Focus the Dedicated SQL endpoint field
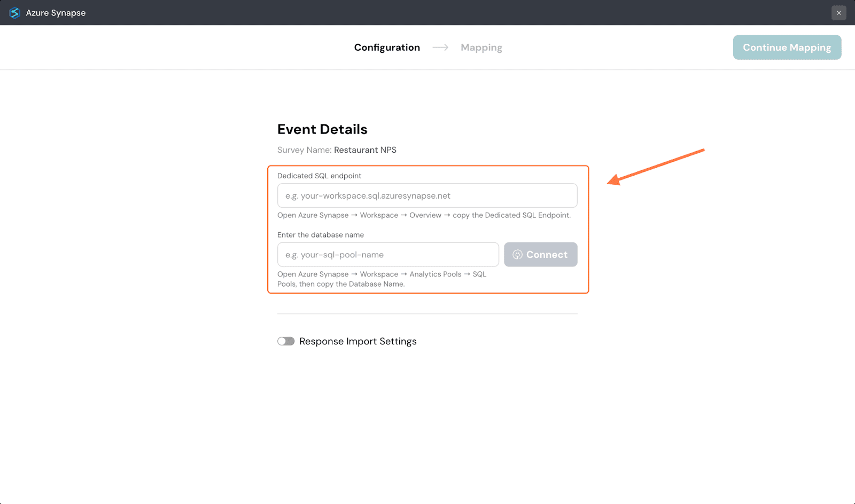Image resolution: width=855 pixels, height=504 pixels. [x=427, y=195]
